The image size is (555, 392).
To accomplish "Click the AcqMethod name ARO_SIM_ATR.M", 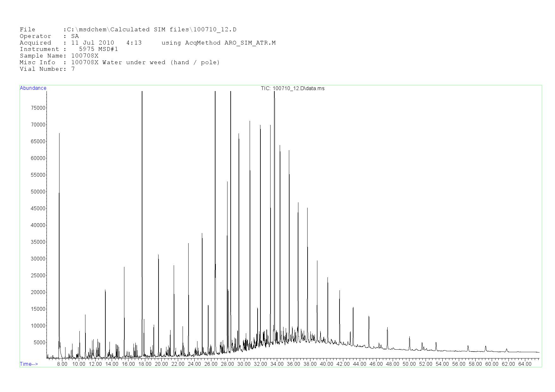I will click(x=250, y=43).
